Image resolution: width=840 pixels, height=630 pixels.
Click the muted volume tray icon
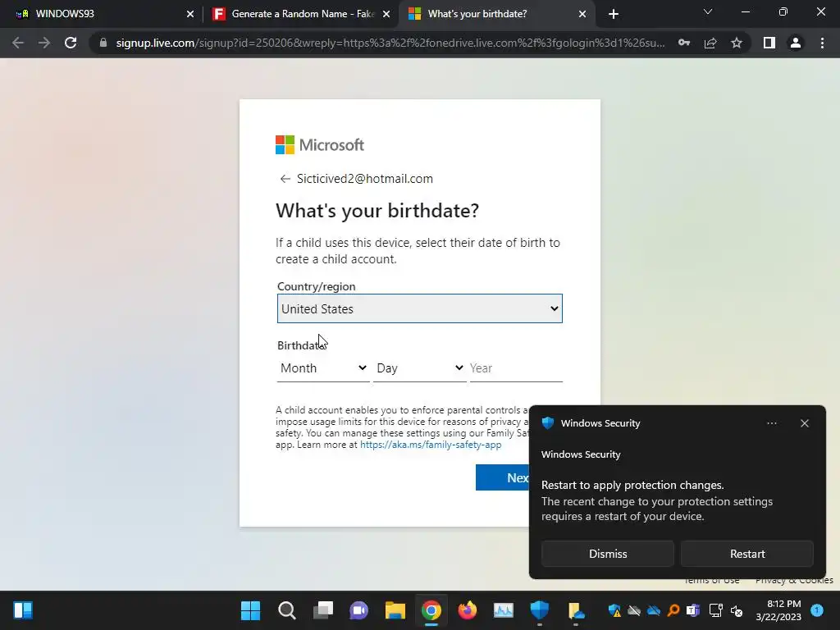pos(737,610)
